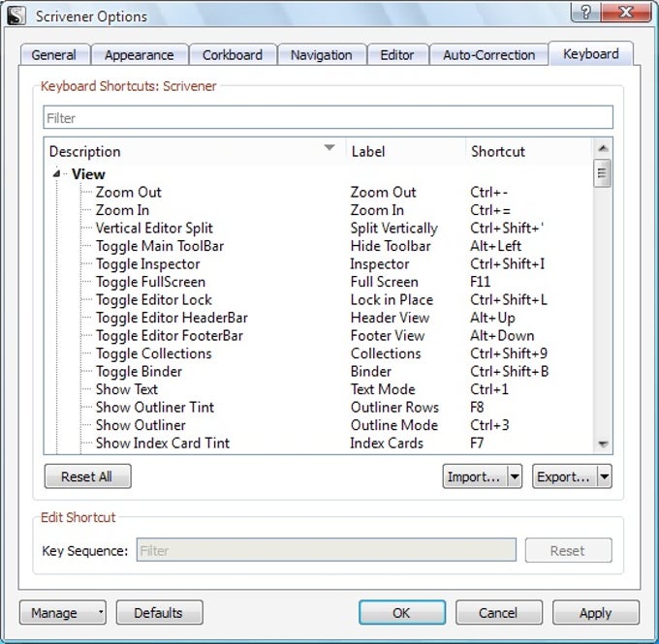659x644 pixels.
Task: Click the Reset All button
Action: tap(87, 476)
